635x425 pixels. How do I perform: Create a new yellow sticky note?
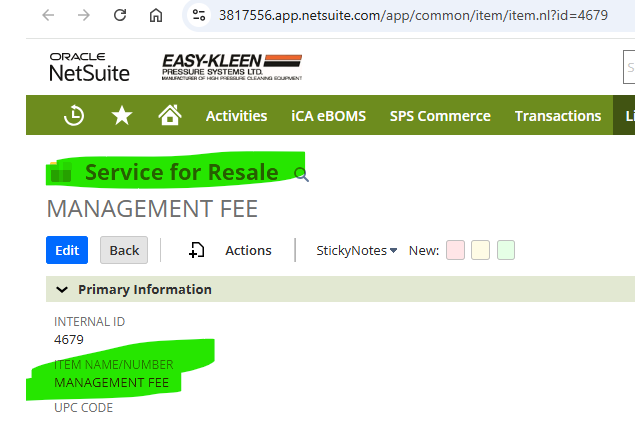pyautogui.click(x=480, y=250)
